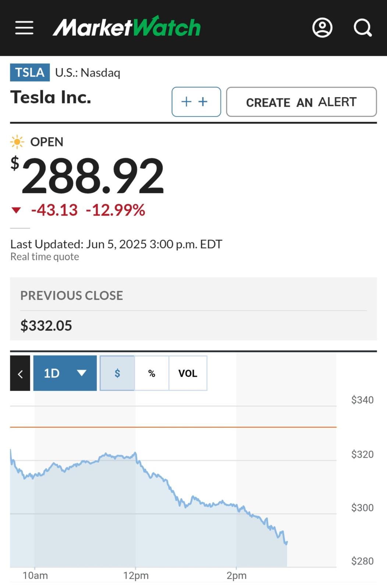Open the 1D time range dropdown
The height and width of the screenshot is (588, 387).
(x=65, y=373)
